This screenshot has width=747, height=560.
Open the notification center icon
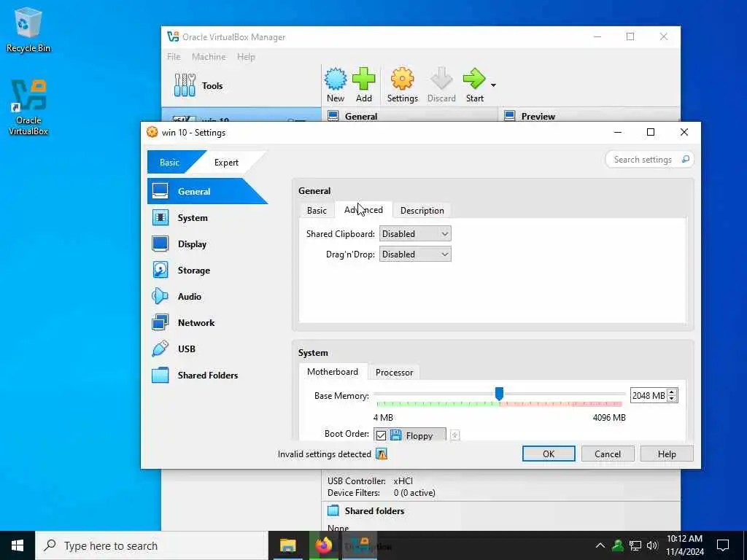click(723, 545)
